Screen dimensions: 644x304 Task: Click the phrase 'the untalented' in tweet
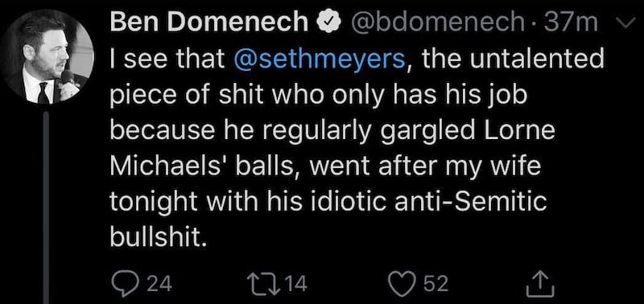514,60
